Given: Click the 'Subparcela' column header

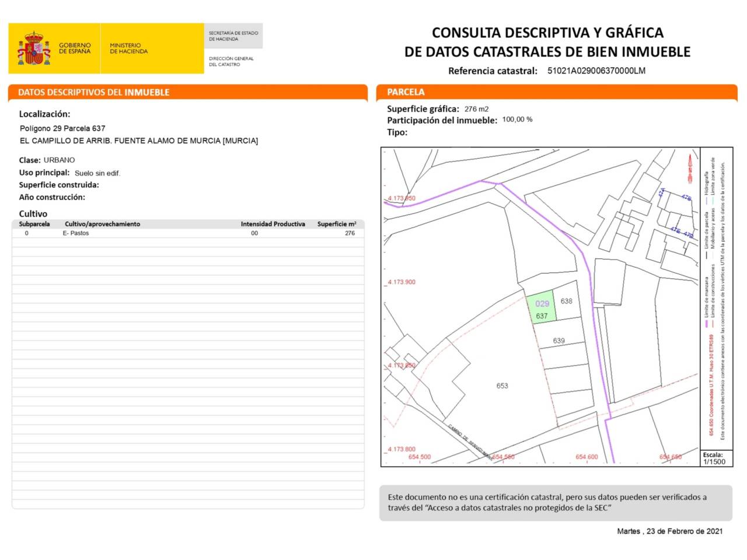Looking at the screenshot, I should pos(34,224).
